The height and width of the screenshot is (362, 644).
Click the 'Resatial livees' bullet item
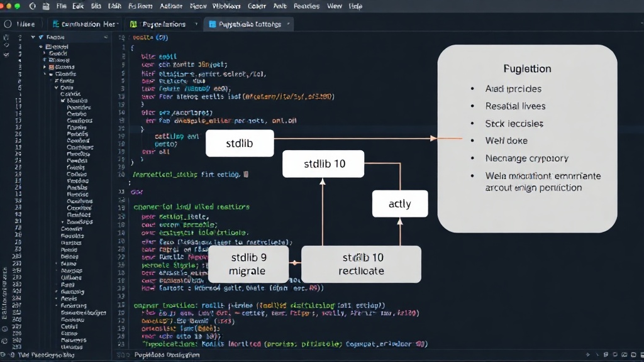click(x=516, y=106)
